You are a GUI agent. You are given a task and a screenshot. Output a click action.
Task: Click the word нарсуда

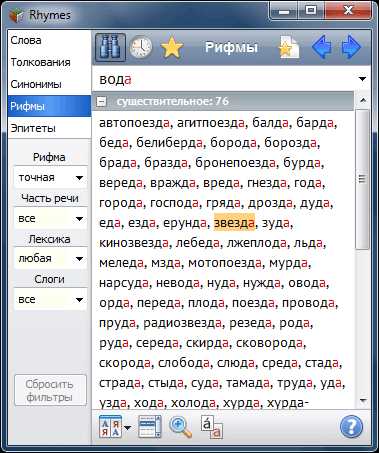(x=124, y=283)
